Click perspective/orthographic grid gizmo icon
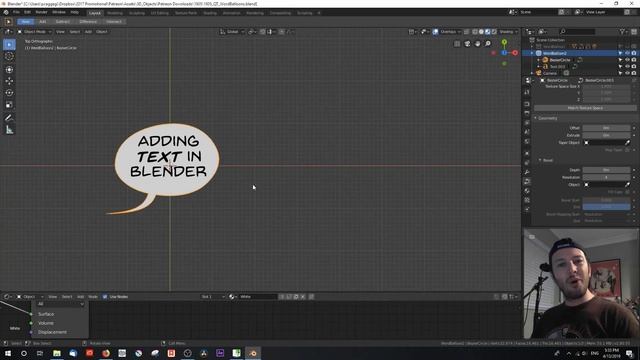This screenshot has width=640, height=360. pos(457,44)
